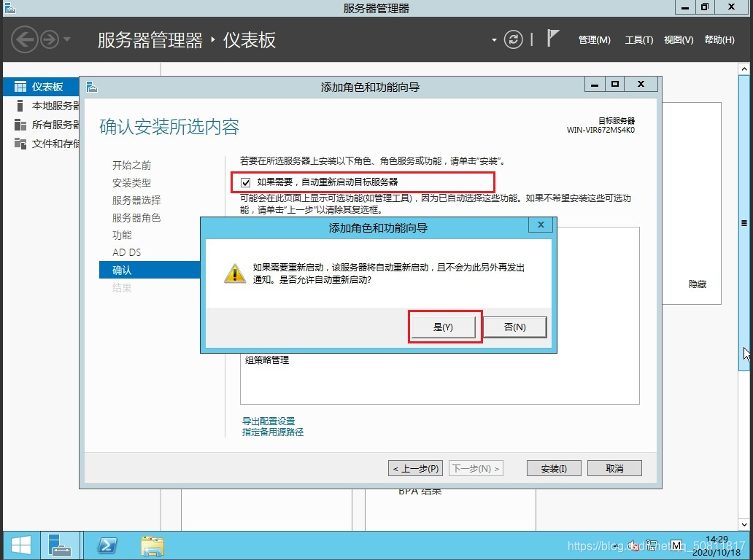Open the 帮助(H) menu
The image size is (753, 560).
pyautogui.click(x=719, y=40)
